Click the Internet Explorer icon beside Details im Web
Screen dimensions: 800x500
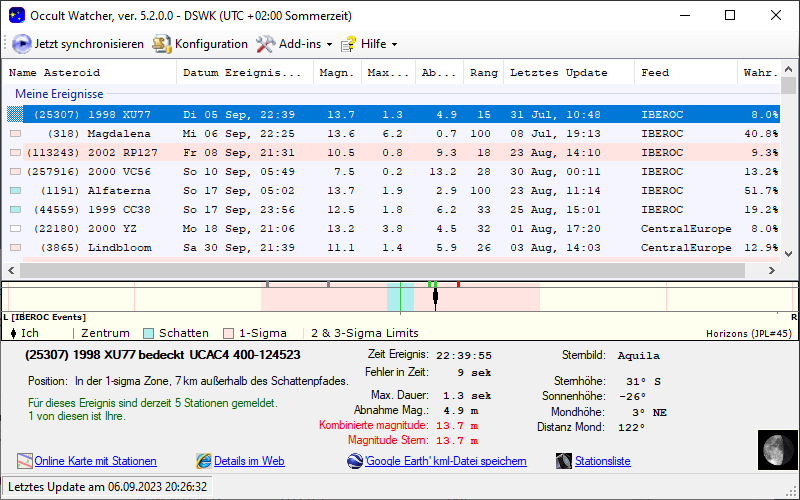pyautogui.click(x=204, y=461)
